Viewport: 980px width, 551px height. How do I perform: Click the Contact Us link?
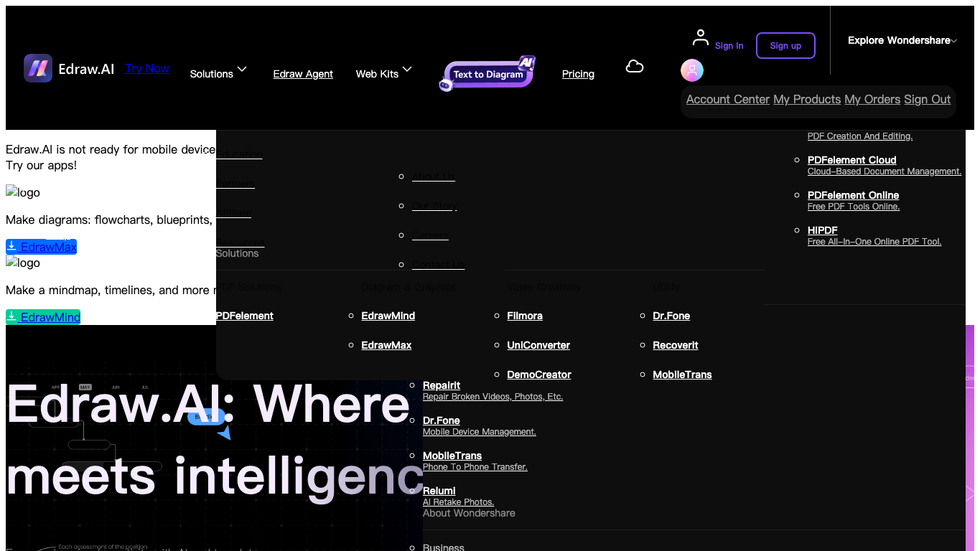coord(438,265)
